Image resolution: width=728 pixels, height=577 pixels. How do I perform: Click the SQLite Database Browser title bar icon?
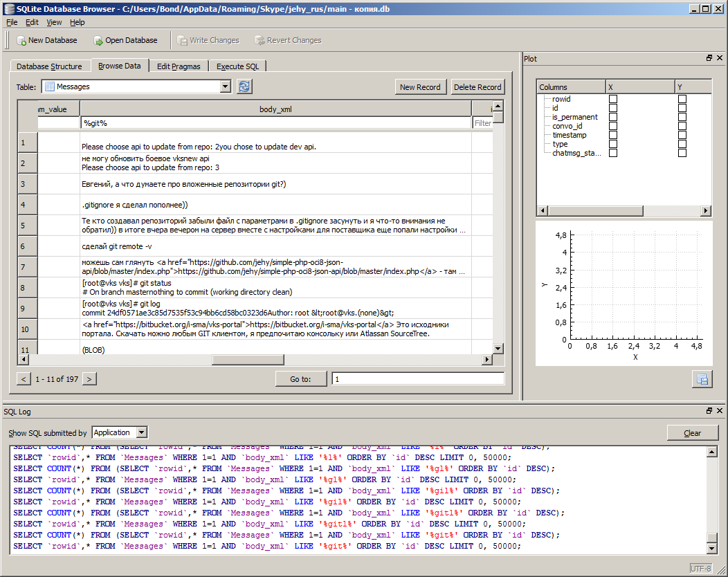9,9
